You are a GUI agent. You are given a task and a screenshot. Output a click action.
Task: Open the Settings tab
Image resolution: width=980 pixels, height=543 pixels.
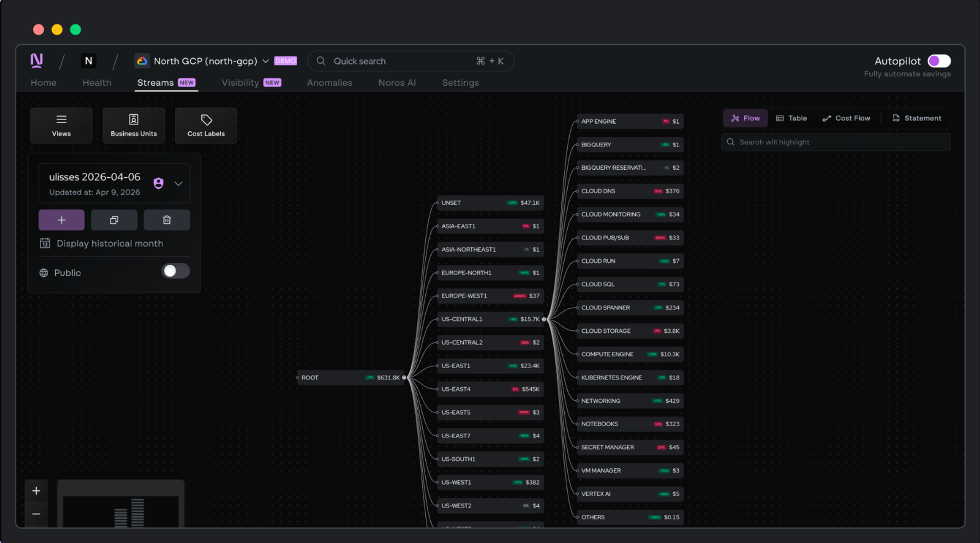pyautogui.click(x=461, y=82)
